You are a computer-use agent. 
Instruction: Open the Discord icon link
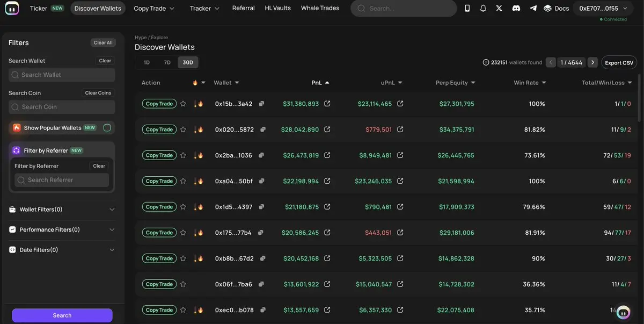516,9
